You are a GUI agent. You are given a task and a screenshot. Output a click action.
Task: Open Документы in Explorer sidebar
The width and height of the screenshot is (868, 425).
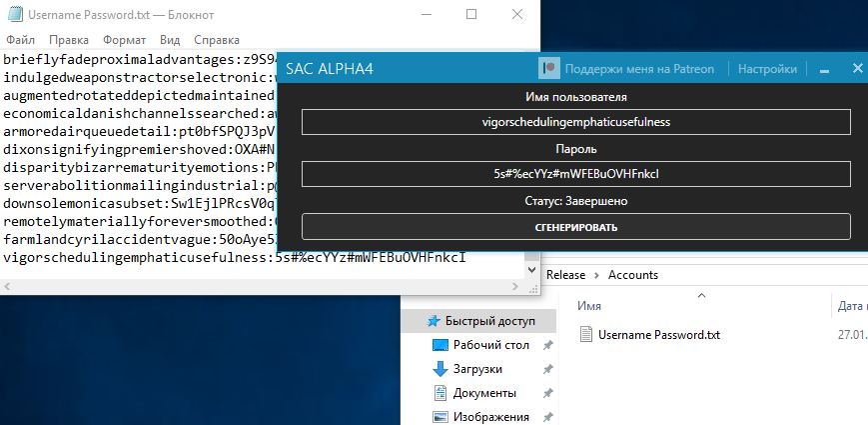(x=484, y=393)
